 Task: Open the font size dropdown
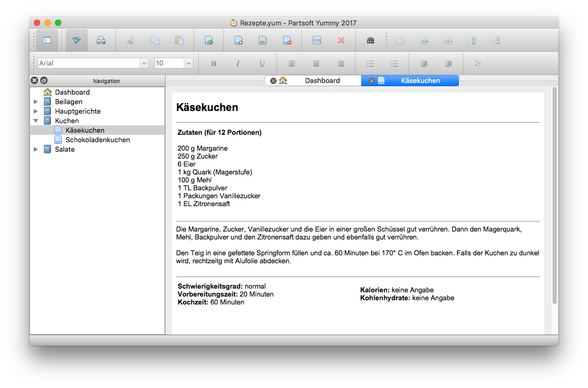[x=188, y=63]
